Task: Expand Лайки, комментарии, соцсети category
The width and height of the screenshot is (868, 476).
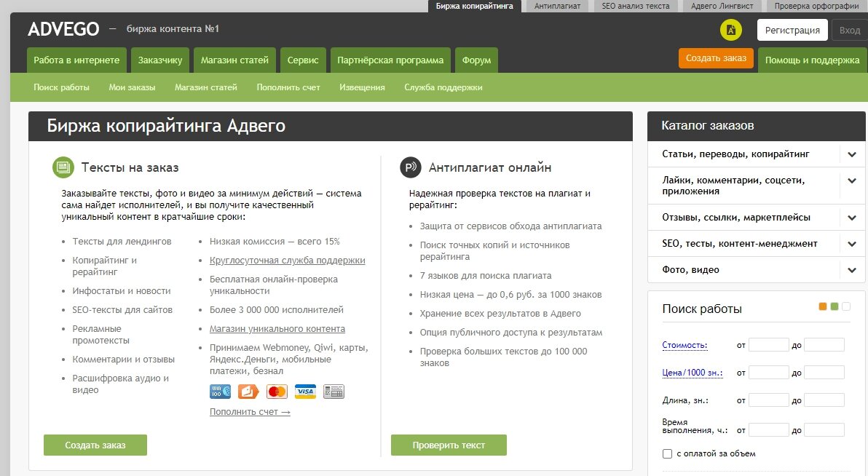Action: (852, 181)
